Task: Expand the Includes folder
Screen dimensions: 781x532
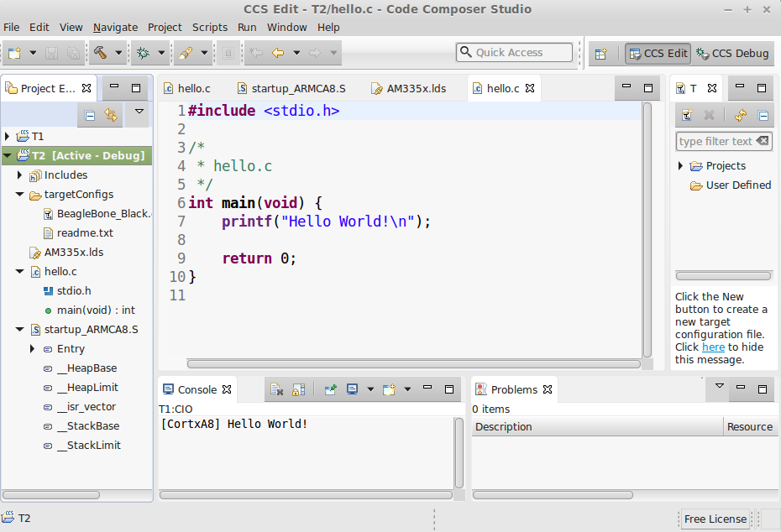Action: 19,175
